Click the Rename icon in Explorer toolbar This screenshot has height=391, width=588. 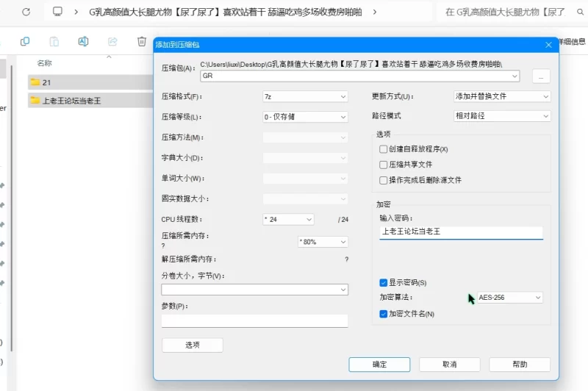83,41
